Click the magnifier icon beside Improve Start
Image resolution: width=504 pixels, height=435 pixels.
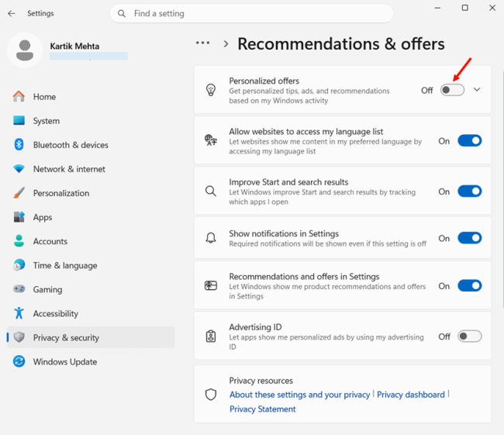pos(211,191)
